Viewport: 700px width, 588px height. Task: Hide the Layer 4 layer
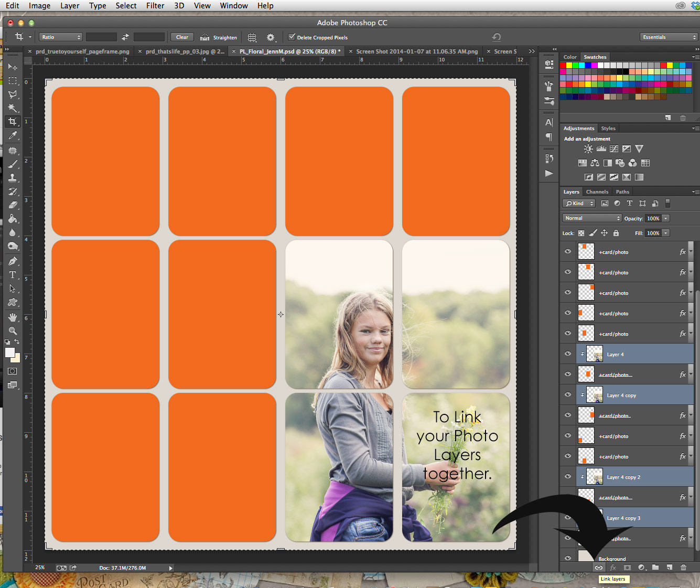click(x=568, y=354)
